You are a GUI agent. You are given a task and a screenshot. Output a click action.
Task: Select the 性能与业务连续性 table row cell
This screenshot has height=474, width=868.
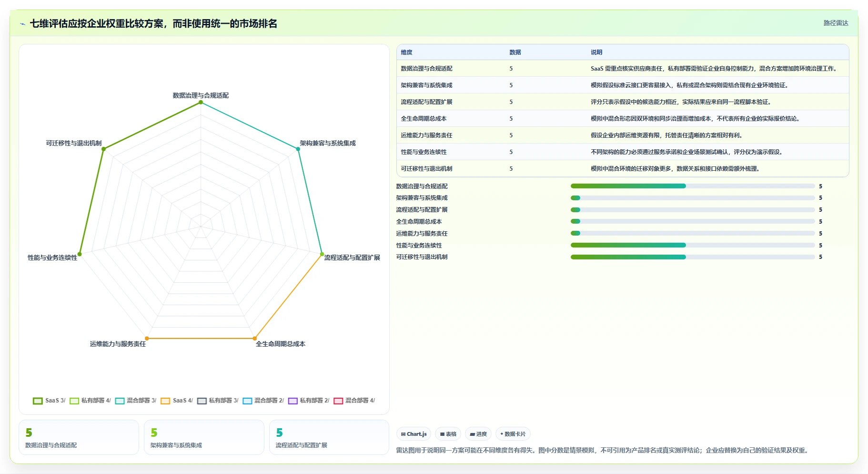424,152
